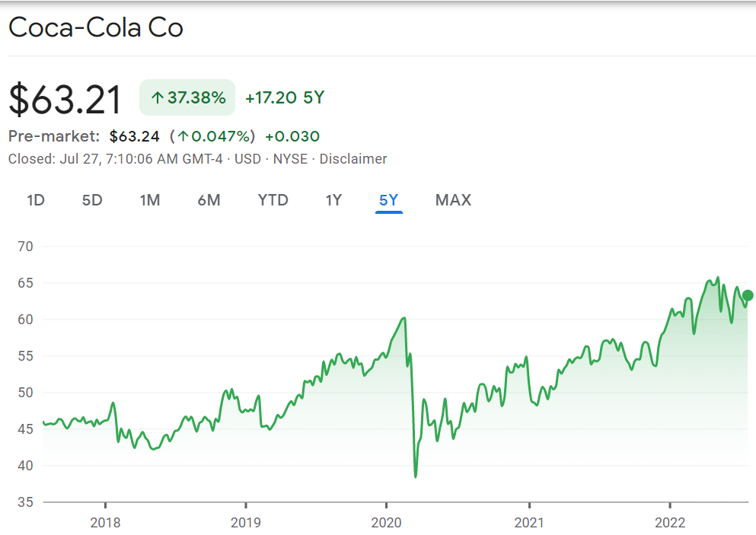Image resolution: width=756 pixels, height=535 pixels.
Task: Show MAX price history
Action: point(453,200)
